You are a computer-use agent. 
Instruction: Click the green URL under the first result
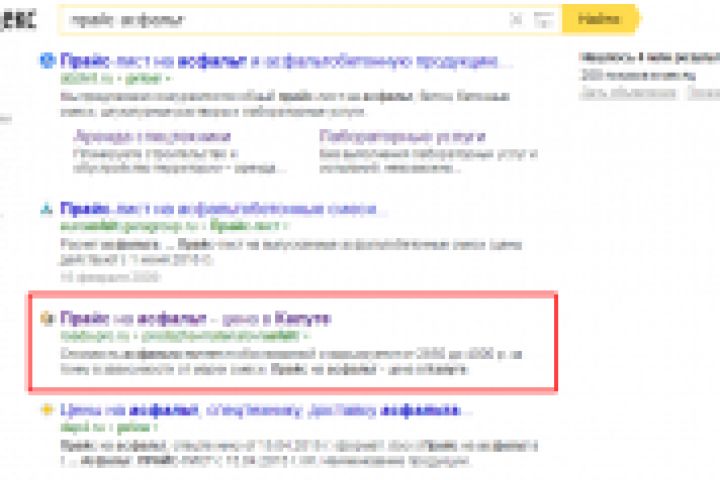tap(116, 79)
